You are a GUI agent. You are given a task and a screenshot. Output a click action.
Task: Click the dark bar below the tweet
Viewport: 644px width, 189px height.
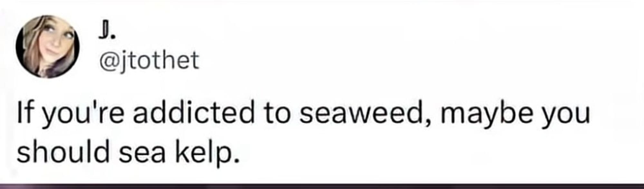coord(322,186)
